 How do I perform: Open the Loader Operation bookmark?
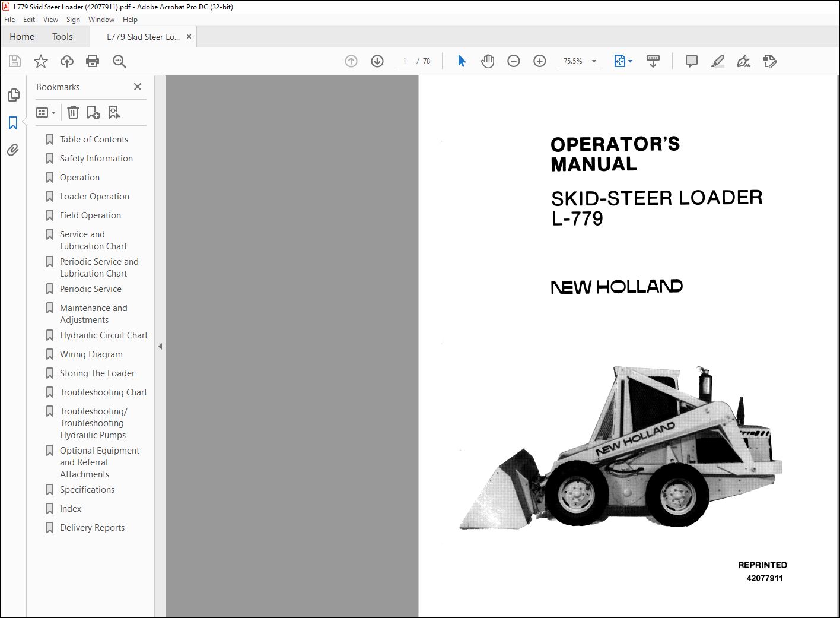pyautogui.click(x=94, y=197)
